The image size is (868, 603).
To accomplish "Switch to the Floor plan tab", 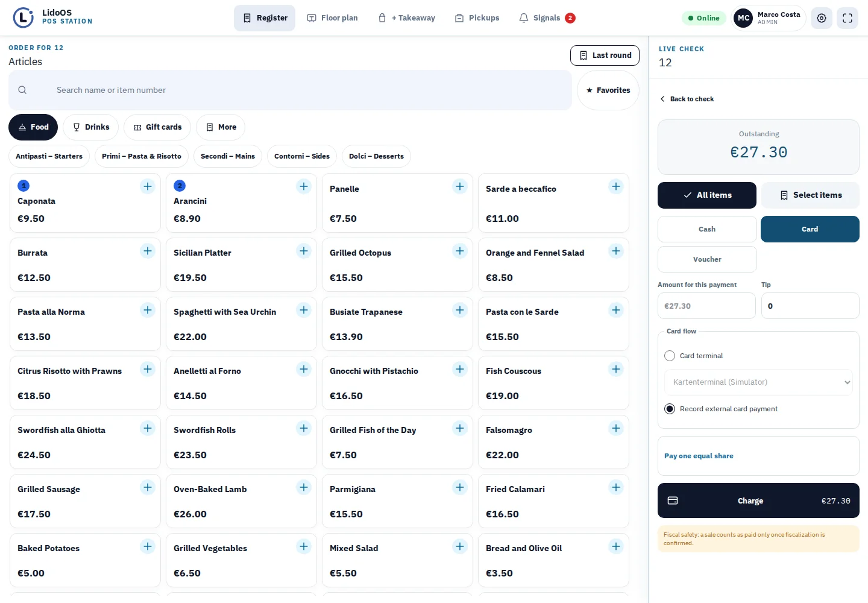I will (x=332, y=18).
